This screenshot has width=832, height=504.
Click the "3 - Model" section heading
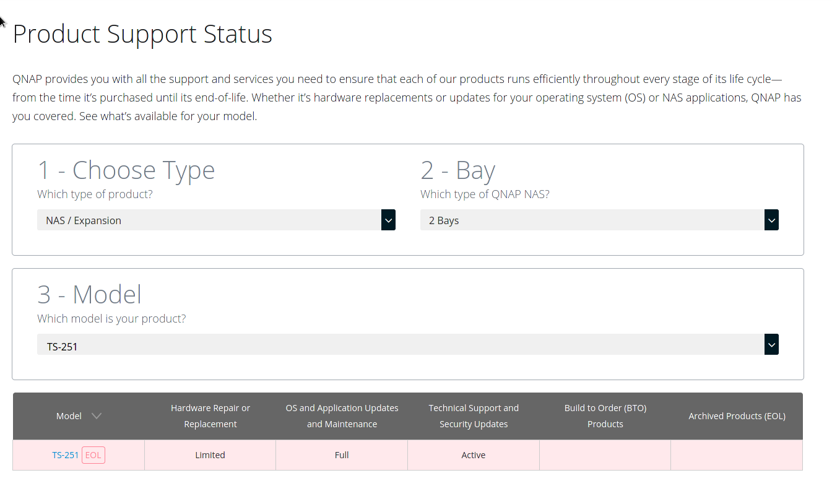[90, 294]
